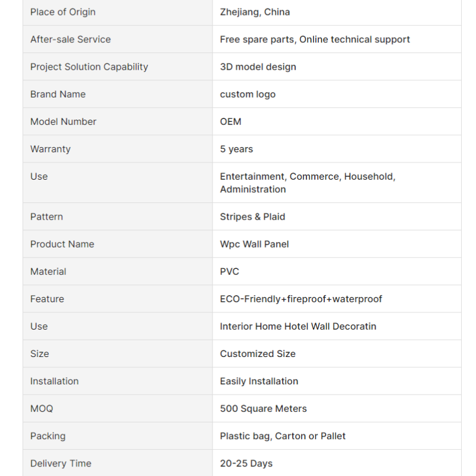This screenshot has height=476, width=476.
Task: Click 'Plastic bag, Carton or Pallet' packing text
Action: pyautogui.click(x=283, y=436)
